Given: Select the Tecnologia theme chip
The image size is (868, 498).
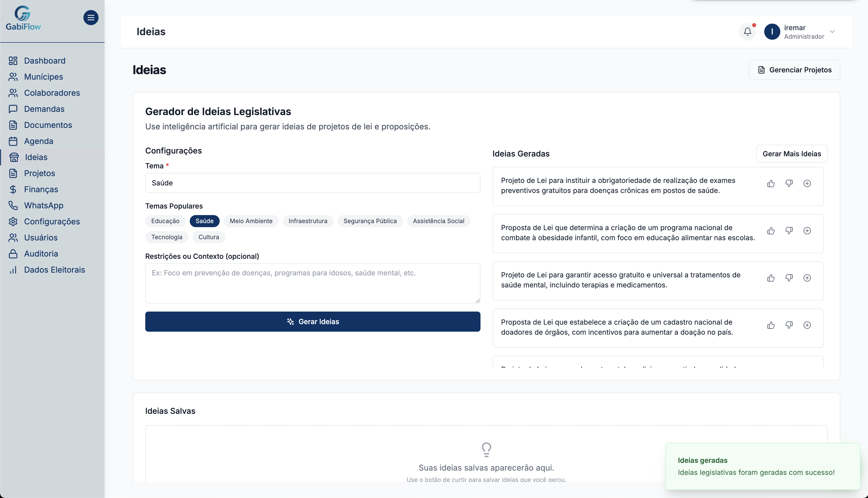Looking at the screenshot, I should click(167, 237).
